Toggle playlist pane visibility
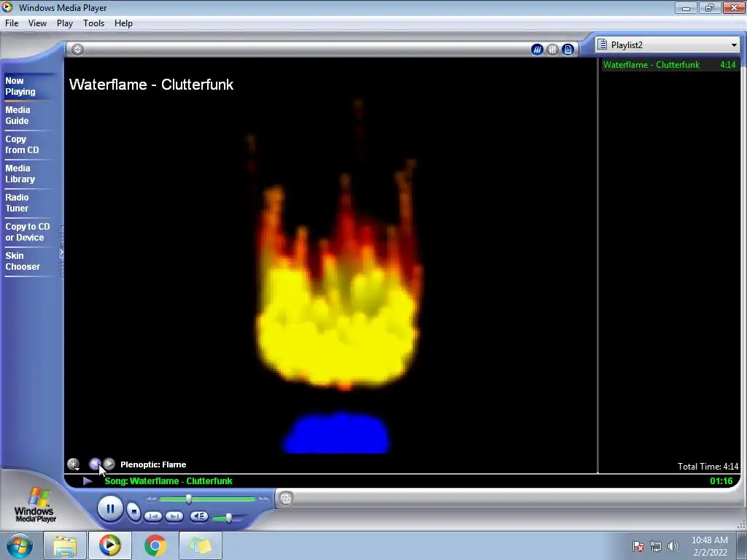Viewport: 747px width, 560px height. [568, 49]
